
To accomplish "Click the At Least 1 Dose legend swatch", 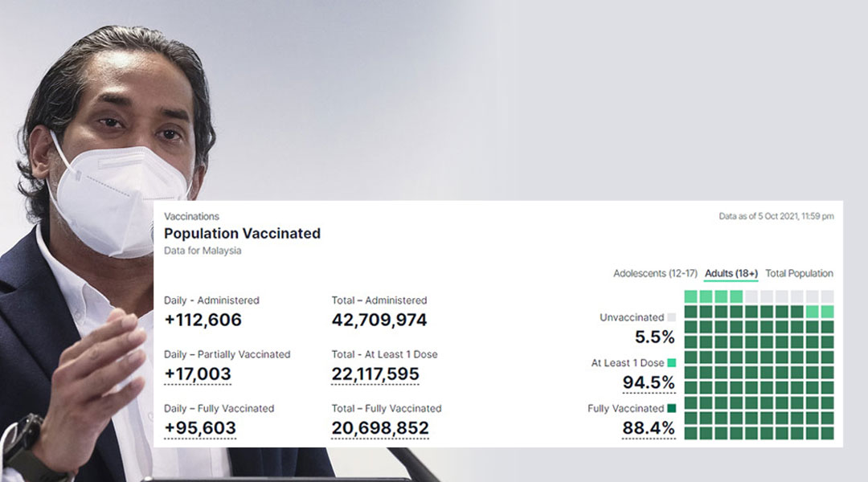I will tap(671, 363).
